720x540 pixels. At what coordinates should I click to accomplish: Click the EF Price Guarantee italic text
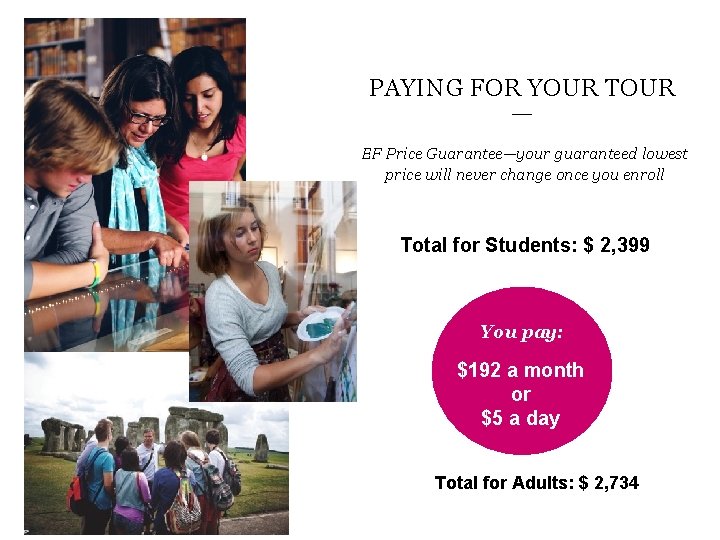coord(524,164)
